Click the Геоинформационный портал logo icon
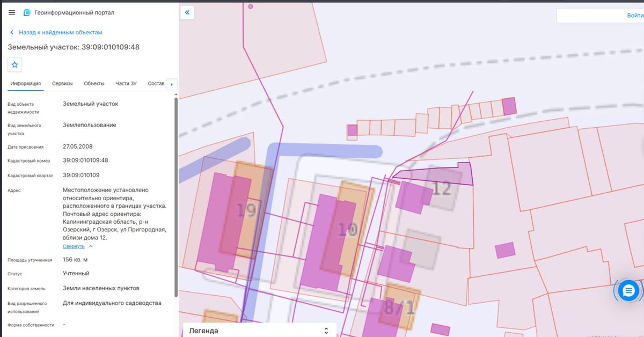This screenshot has height=337, width=644. pyautogui.click(x=27, y=12)
